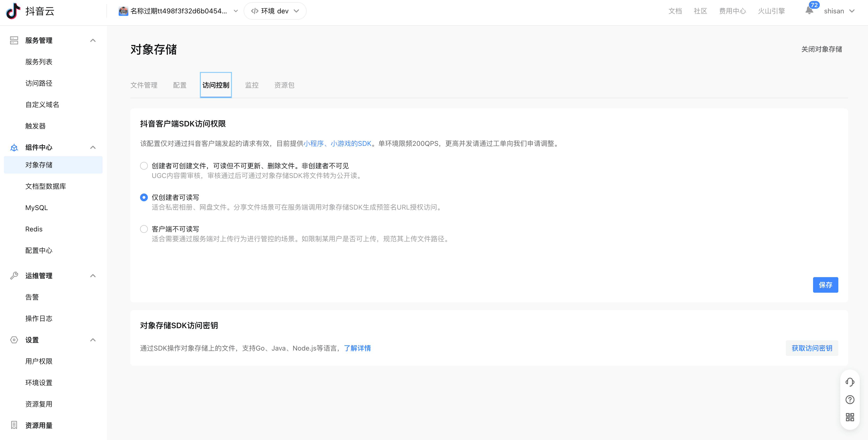The height and width of the screenshot is (440, 868).
Task: Select 仅创建者可读写 radio option
Action: click(144, 197)
